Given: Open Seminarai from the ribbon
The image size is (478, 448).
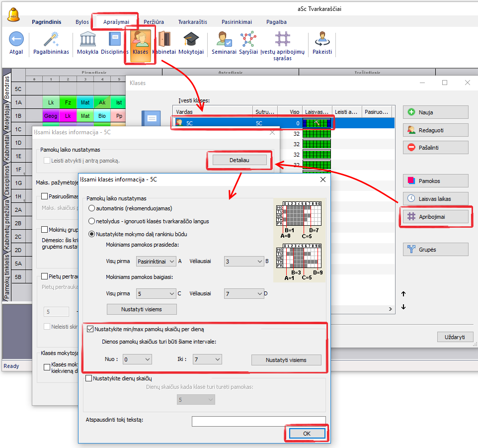Looking at the screenshot, I should click(224, 40).
